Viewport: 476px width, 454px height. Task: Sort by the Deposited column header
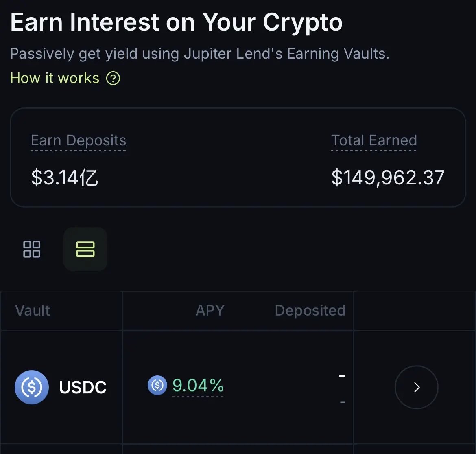click(310, 311)
